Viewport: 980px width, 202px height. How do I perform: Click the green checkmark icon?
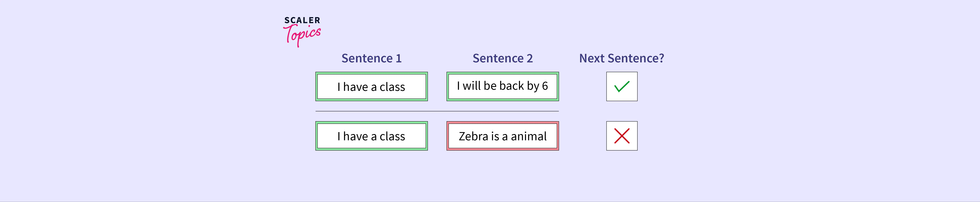(x=622, y=87)
